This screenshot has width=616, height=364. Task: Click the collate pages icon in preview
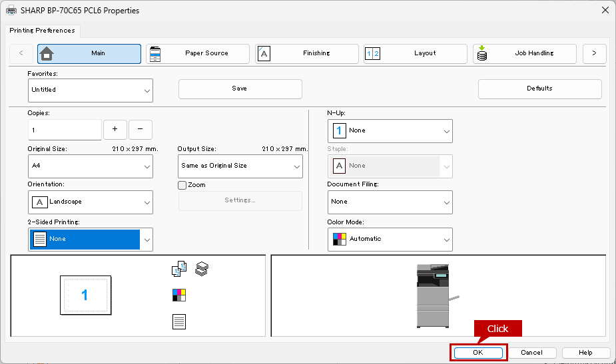(179, 269)
